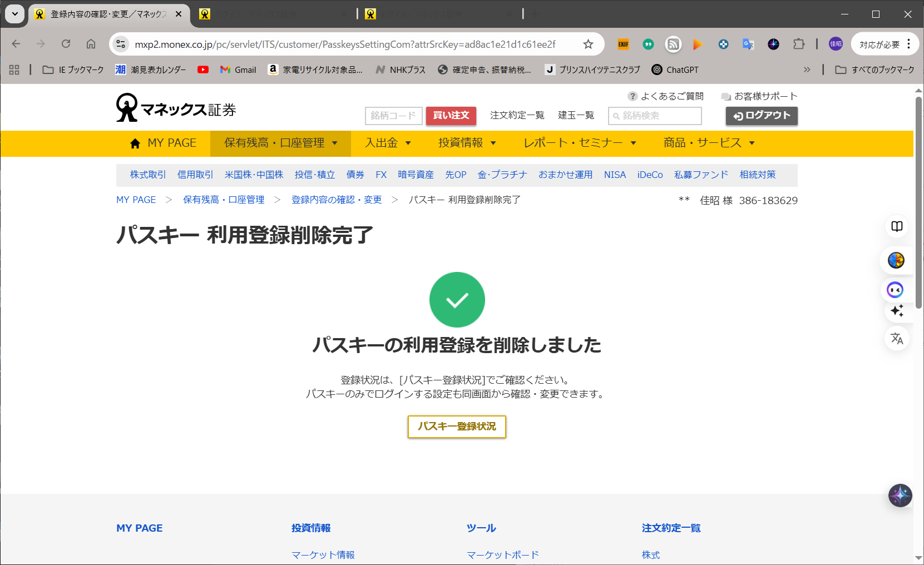Click the translate icon in right sidebar

point(897,338)
